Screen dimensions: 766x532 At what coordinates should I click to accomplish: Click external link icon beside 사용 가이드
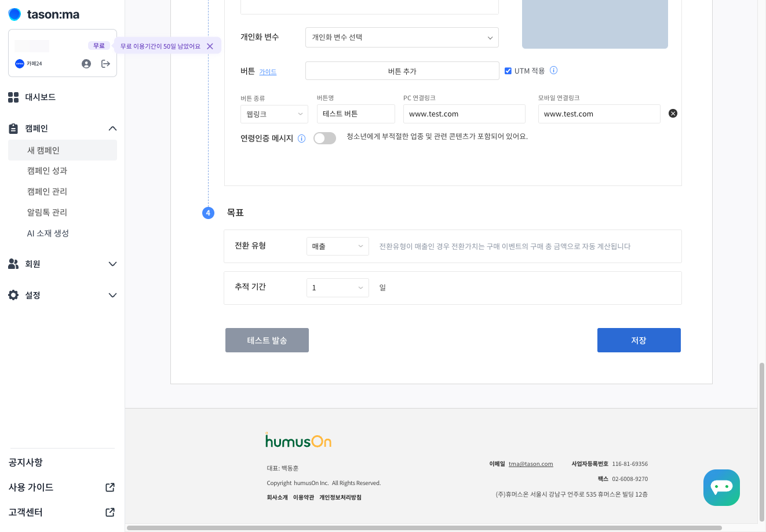(x=110, y=487)
